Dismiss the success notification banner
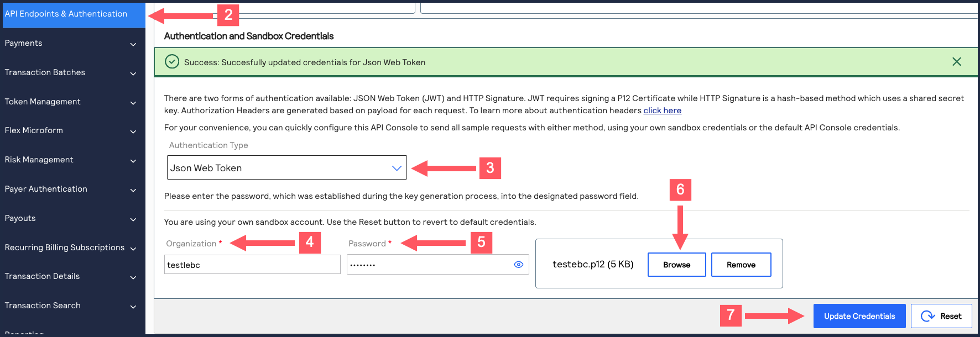 (956, 62)
